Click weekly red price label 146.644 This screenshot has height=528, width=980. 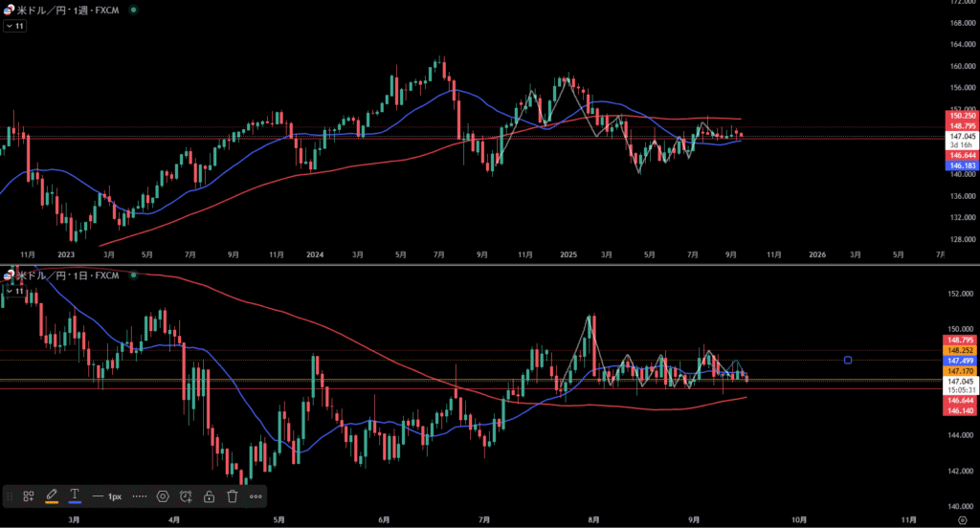962,155
